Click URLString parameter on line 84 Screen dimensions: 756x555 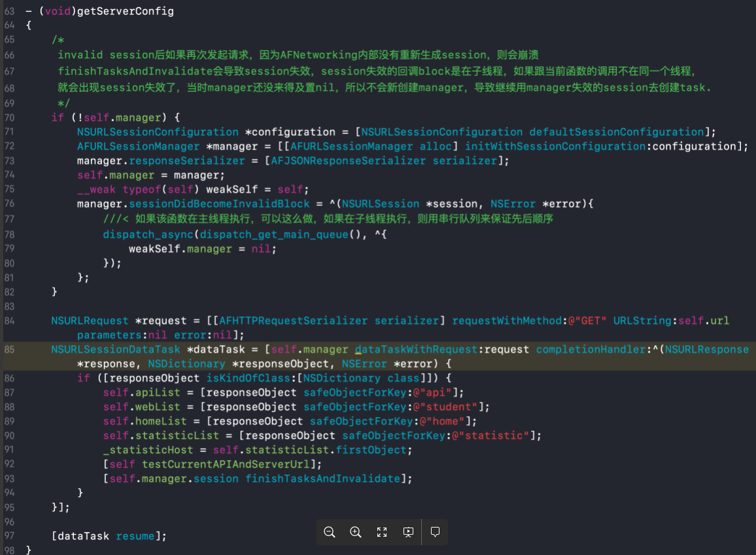642,320
